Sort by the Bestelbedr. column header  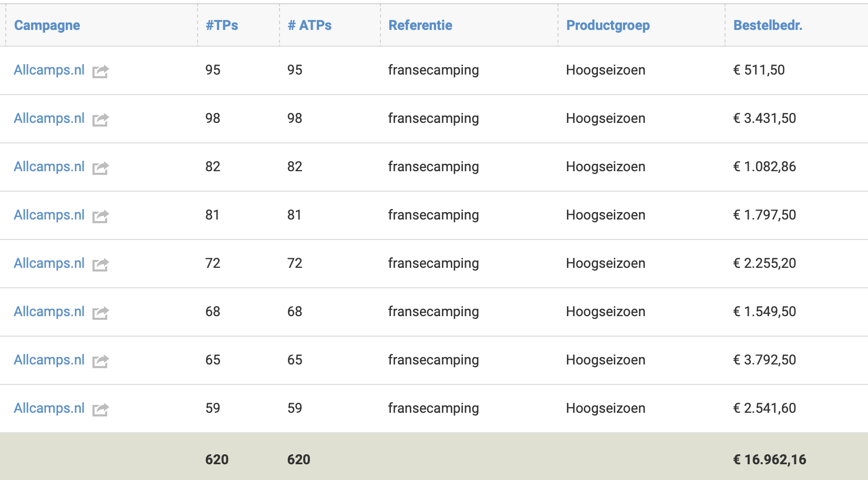(x=768, y=25)
